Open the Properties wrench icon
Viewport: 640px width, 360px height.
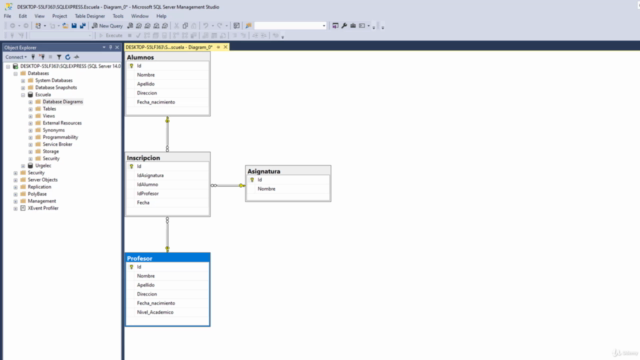tap(344, 26)
